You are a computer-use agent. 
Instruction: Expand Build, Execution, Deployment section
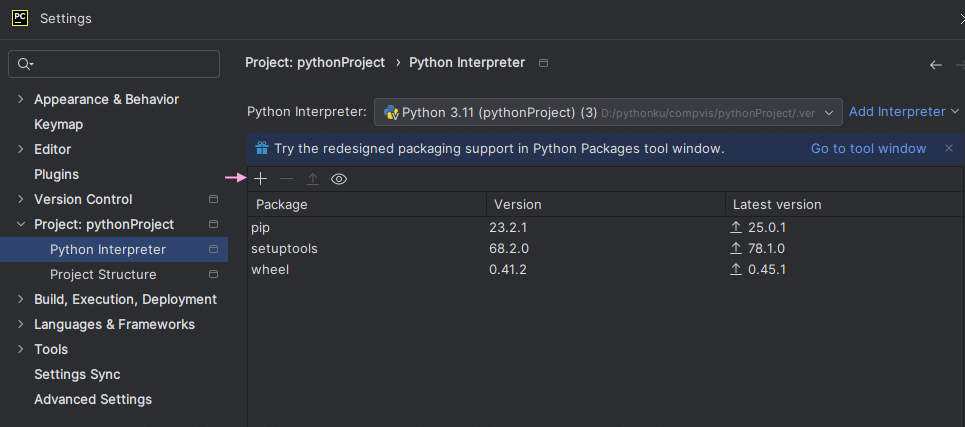pyautogui.click(x=21, y=299)
